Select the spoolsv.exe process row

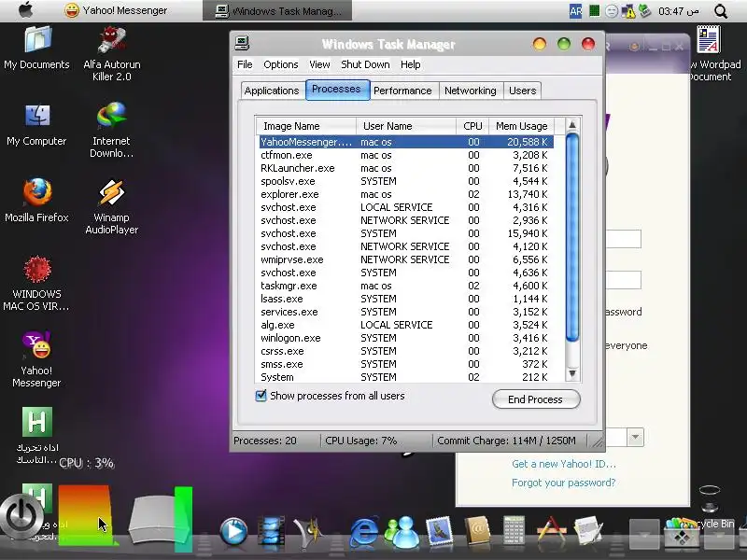[x=406, y=181]
